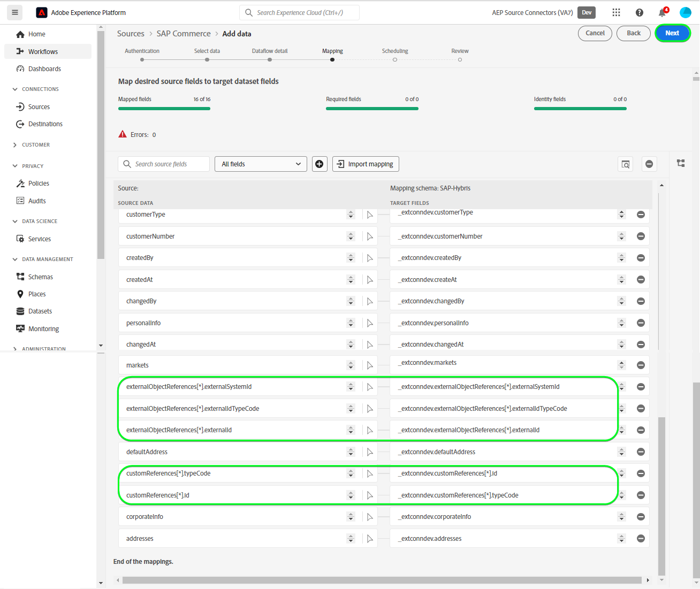This screenshot has height=589, width=700.
Task: Remove the customerNumber mapping row
Action: tap(641, 236)
